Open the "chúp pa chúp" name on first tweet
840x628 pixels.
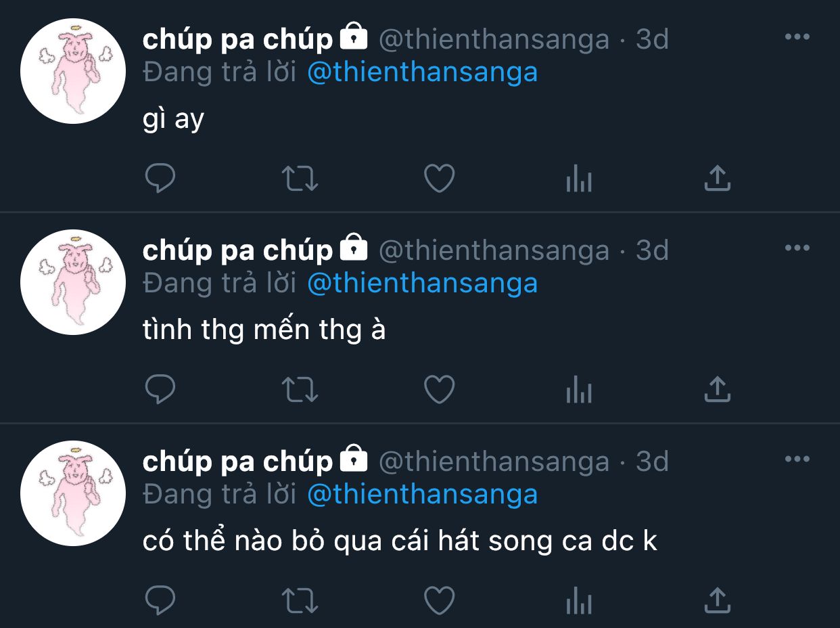click(237, 40)
